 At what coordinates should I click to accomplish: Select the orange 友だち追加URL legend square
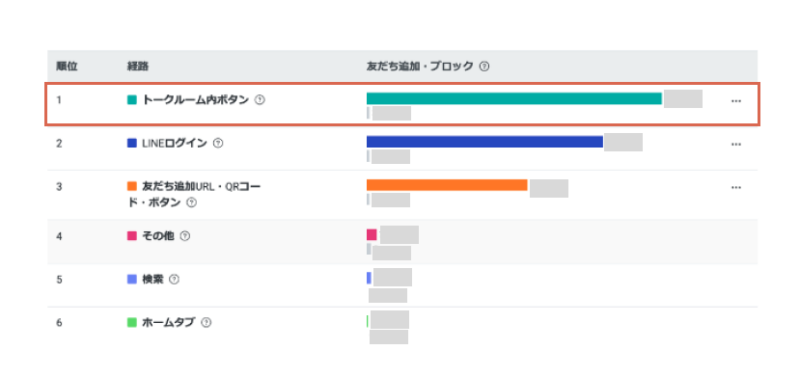[132, 187]
